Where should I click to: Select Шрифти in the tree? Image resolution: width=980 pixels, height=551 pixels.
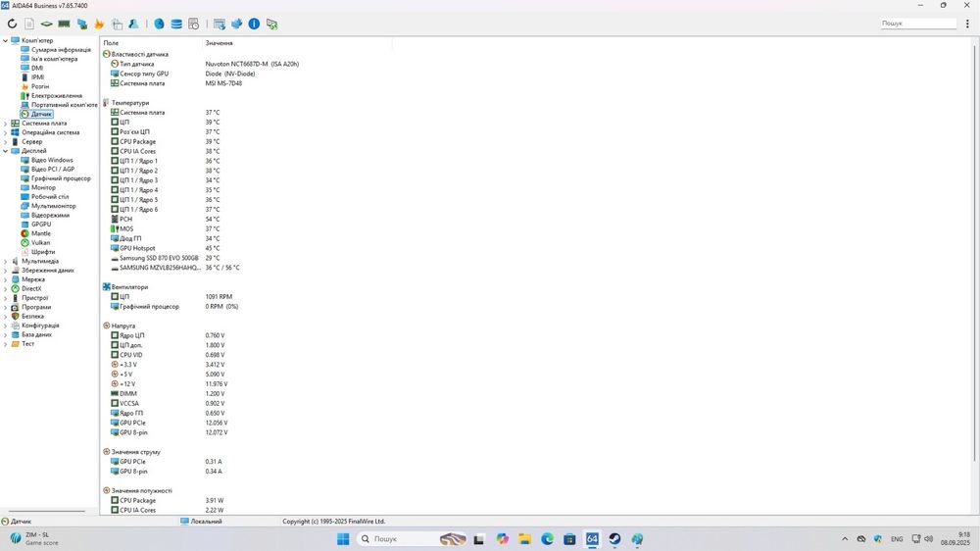point(43,252)
